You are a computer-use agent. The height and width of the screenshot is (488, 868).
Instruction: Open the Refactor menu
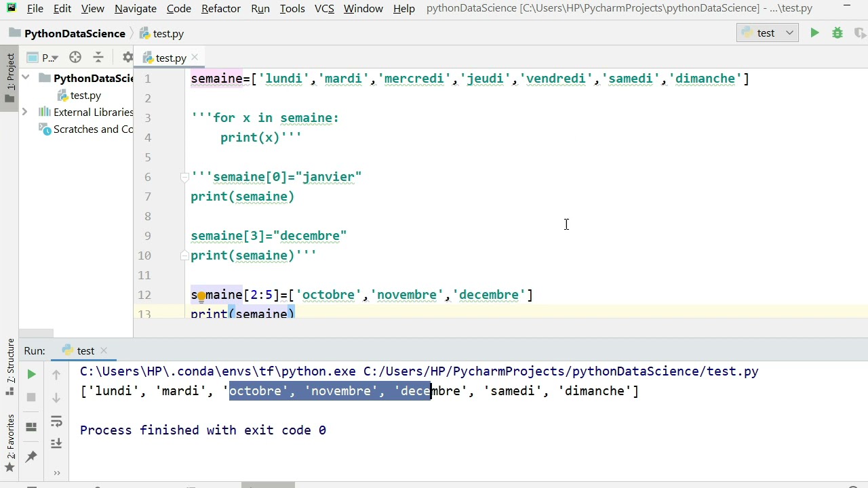[x=221, y=8]
